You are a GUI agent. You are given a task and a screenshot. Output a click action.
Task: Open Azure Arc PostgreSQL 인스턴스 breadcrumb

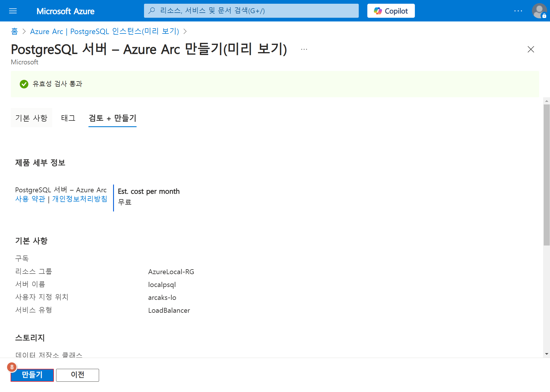105,31
